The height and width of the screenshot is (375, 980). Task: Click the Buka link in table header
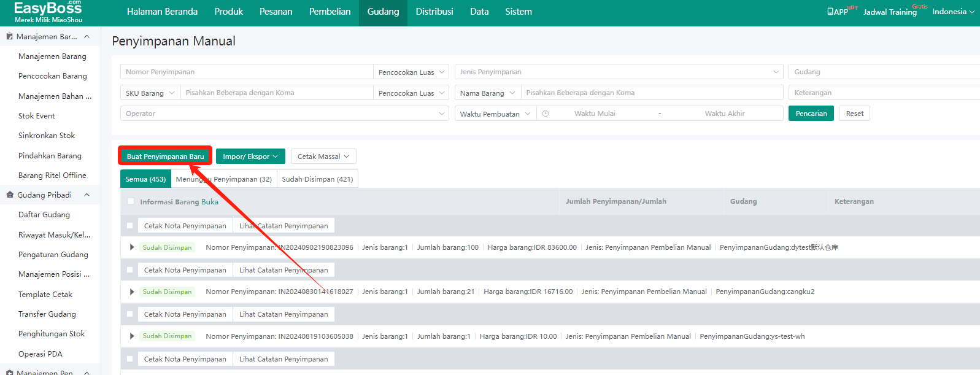click(210, 201)
